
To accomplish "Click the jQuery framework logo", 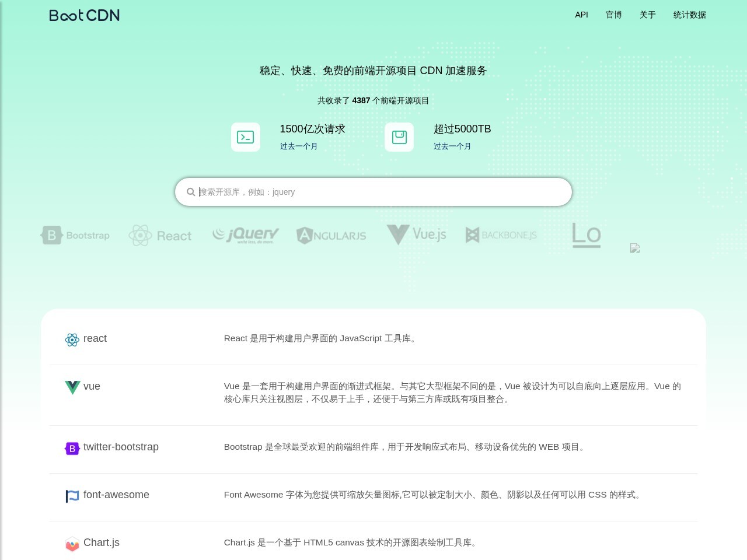I will click(245, 235).
